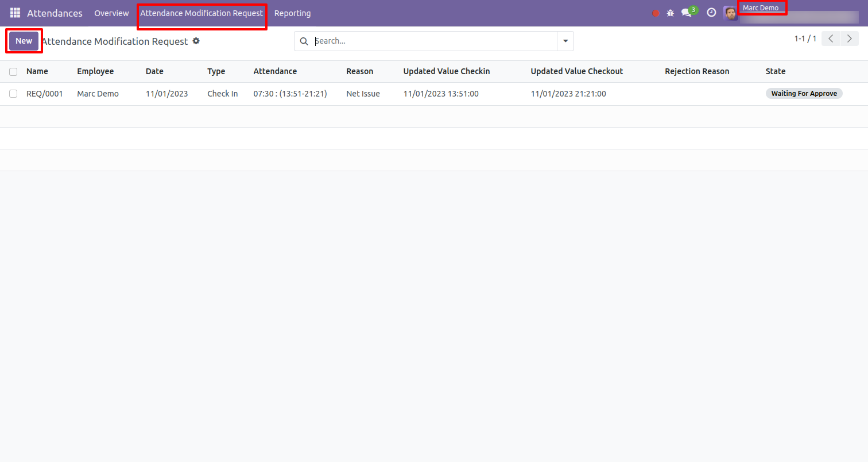Image resolution: width=868 pixels, height=462 pixels.
Task: Create a New modification request
Action: pos(24,41)
